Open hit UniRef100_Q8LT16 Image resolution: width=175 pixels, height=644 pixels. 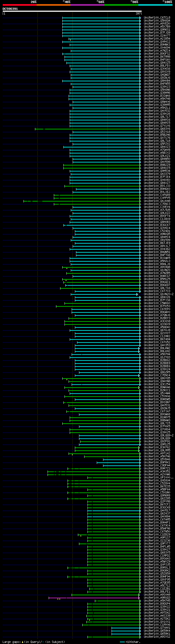(157, 288)
